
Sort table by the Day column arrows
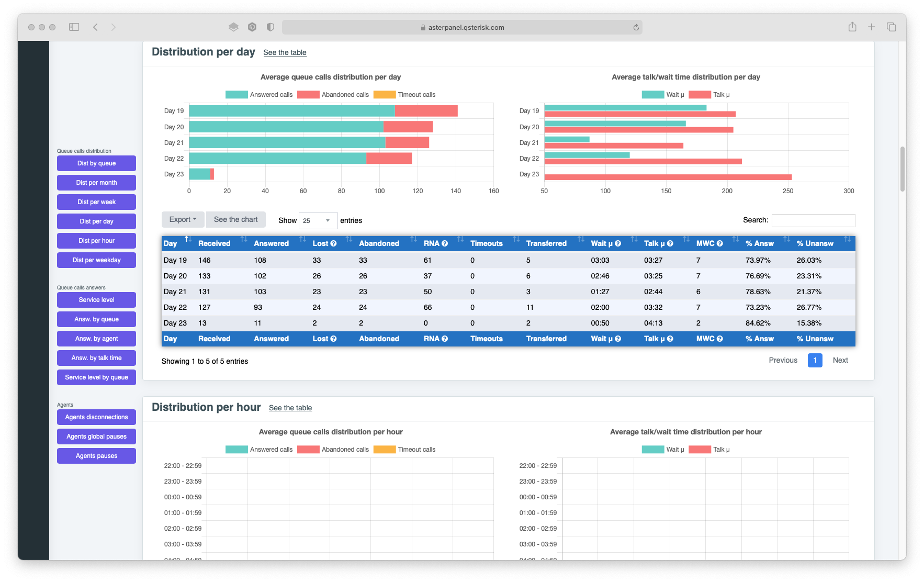click(188, 239)
